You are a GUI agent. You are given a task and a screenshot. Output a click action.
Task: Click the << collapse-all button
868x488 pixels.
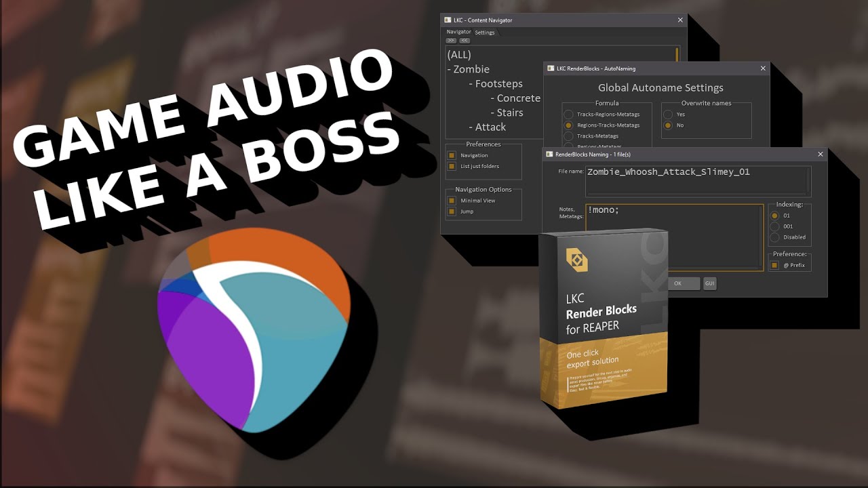(465, 41)
